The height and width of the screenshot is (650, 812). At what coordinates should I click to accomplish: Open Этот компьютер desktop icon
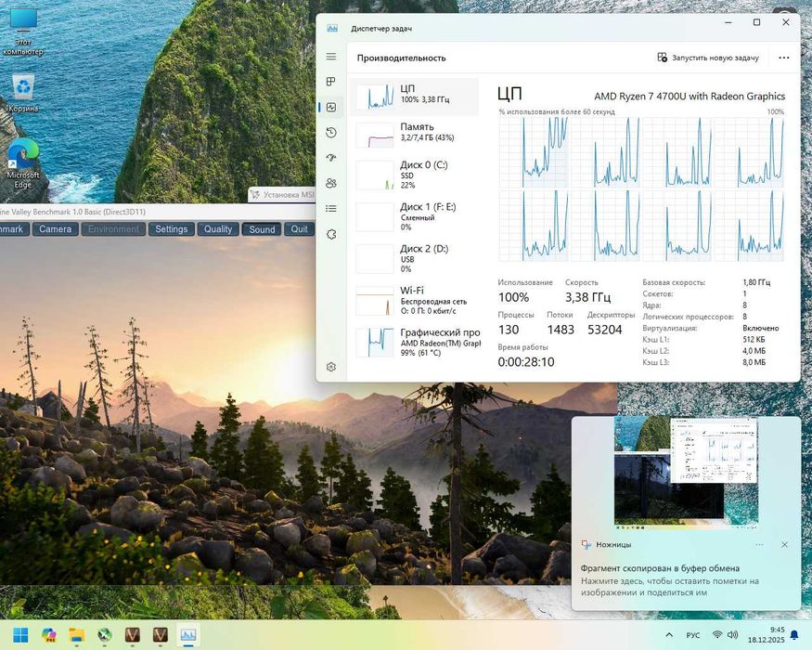coord(23,31)
